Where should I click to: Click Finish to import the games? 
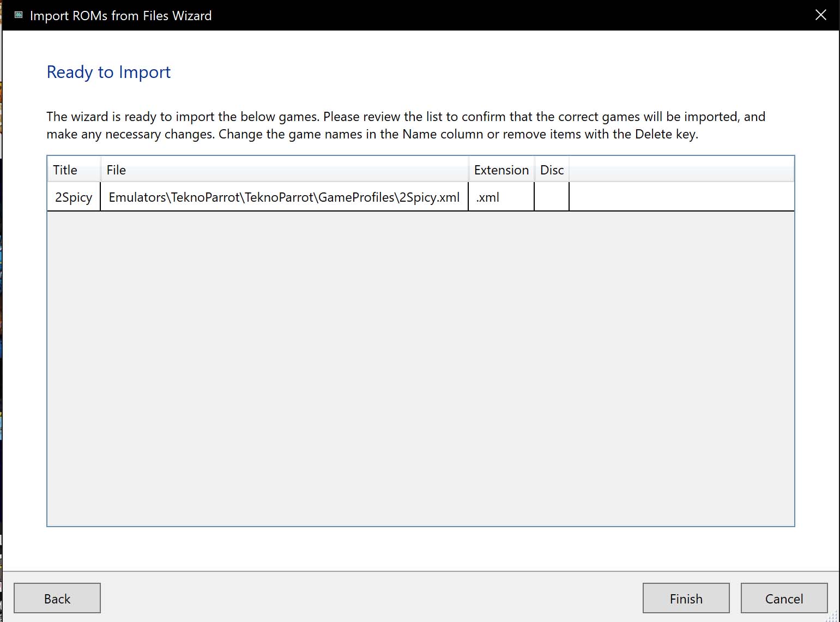pyautogui.click(x=686, y=599)
